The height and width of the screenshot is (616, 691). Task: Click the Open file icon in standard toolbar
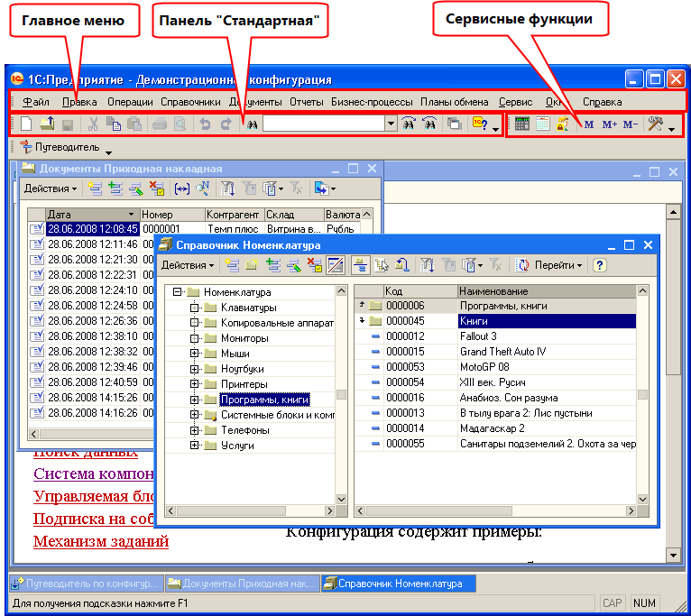point(47,124)
